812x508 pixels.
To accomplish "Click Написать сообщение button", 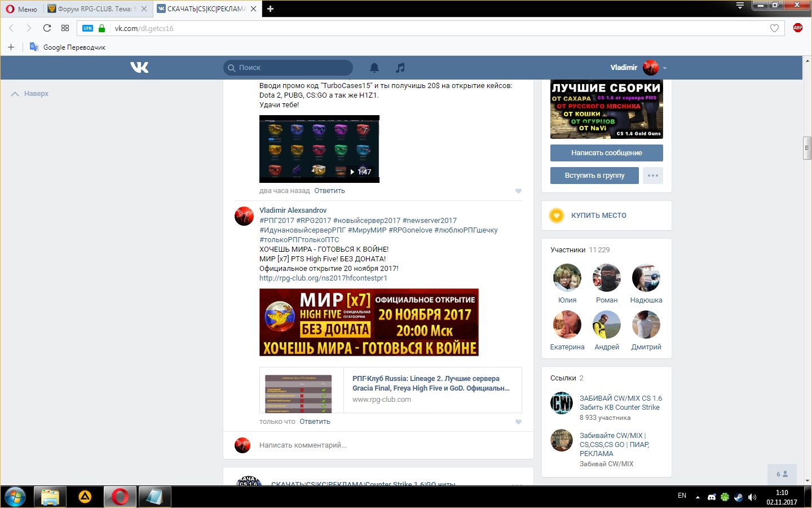I will click(x=606, y=153).
